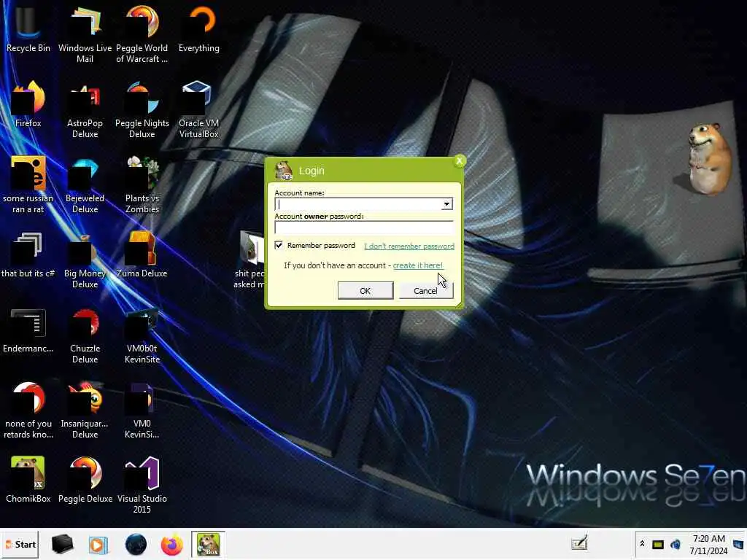The width and height of the screenshot is (747, 560).
Task: Open the blue globe tray icon
Action: 675,544
